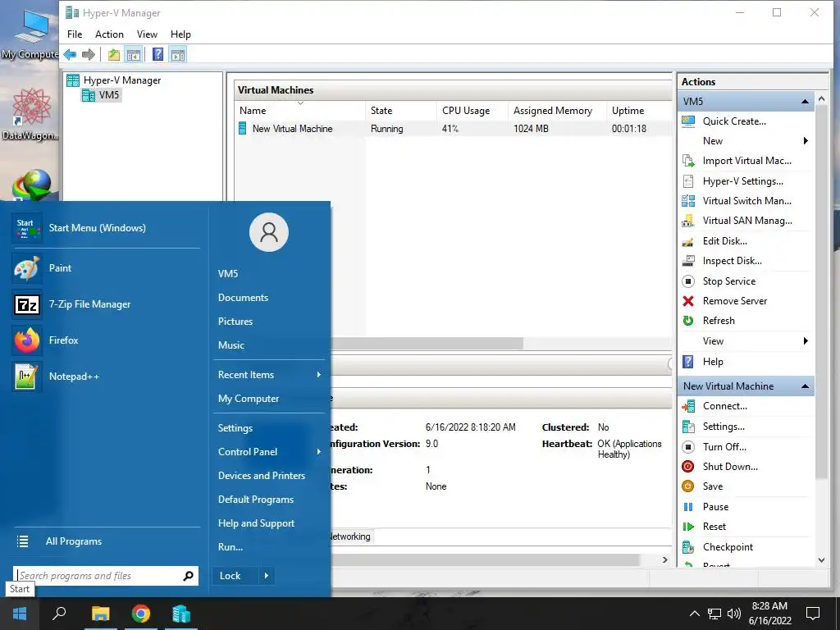Viewport: 840px width, 630px height.
Task: Open the File menu
Action: 75,34
